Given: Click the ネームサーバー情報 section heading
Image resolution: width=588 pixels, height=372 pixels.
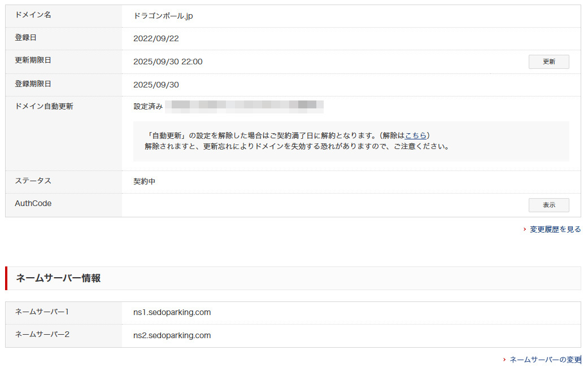Looking at the screenshot, I should [59, 278].
